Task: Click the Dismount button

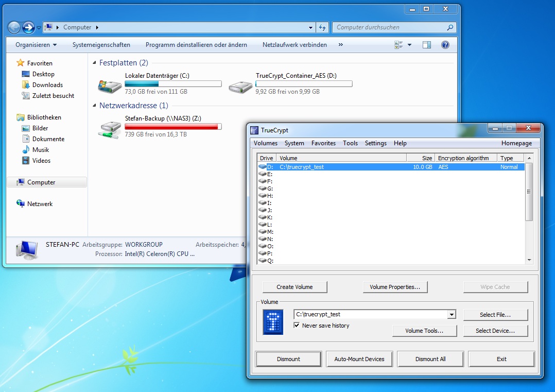Action: tap(288, 359)
